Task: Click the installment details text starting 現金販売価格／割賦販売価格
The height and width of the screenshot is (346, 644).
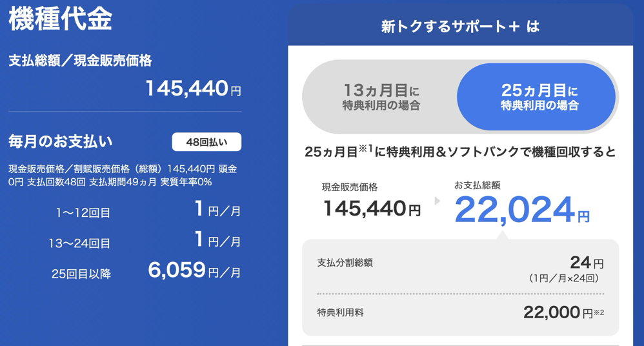Action: pos(123,175)
